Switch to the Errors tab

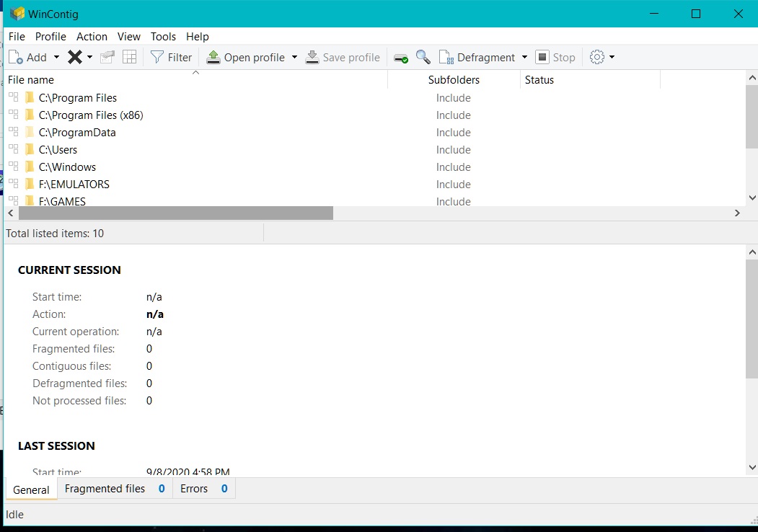coord(203,489)
